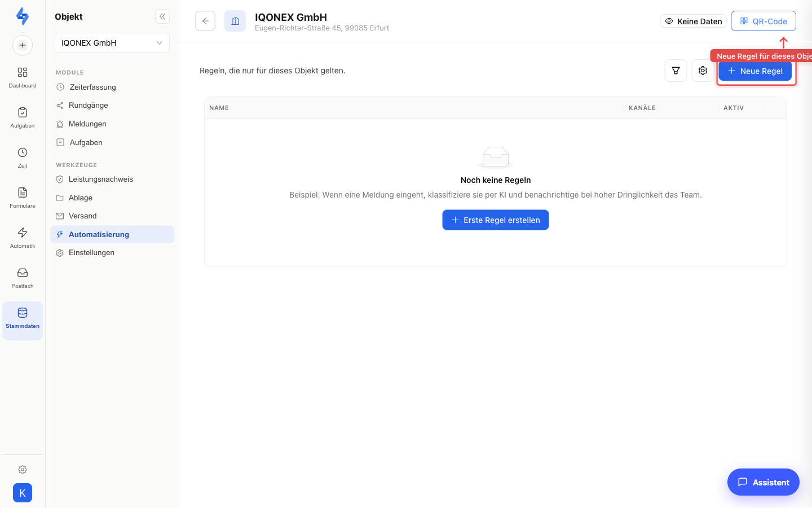
Task: Click the empty inbox illustration
Action: (x=496, y=157)
